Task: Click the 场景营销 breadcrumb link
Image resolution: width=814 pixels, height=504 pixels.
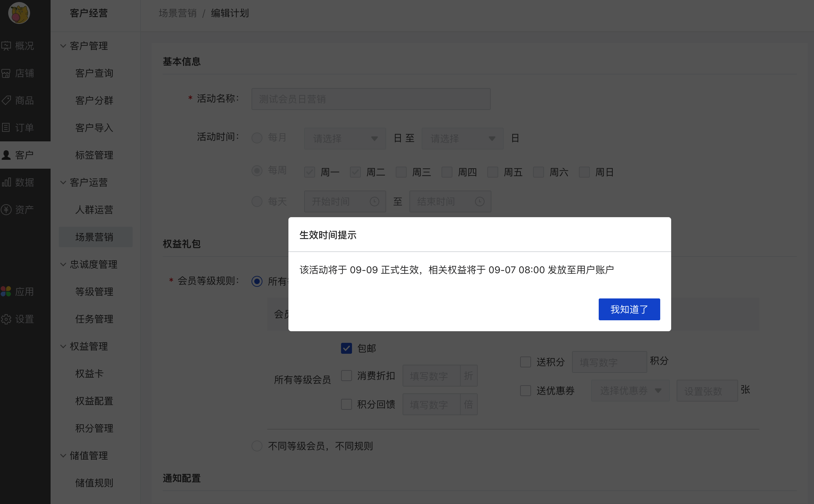Action: pyautogui.click(x=178, y=13)
